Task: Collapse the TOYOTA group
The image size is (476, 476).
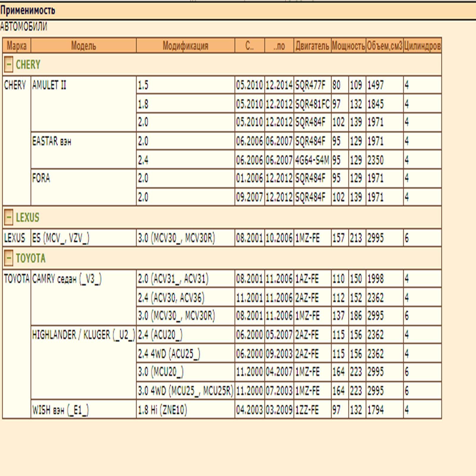Action: 9,258
